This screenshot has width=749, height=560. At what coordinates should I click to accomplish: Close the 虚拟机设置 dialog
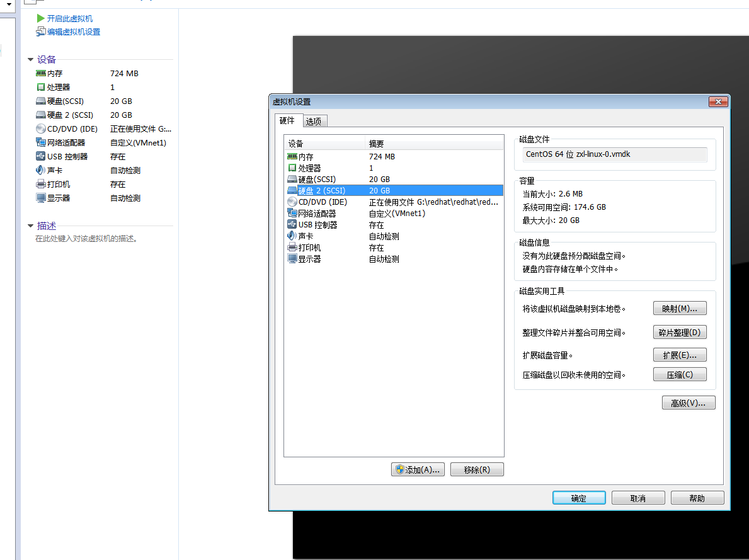pos(718,101)
